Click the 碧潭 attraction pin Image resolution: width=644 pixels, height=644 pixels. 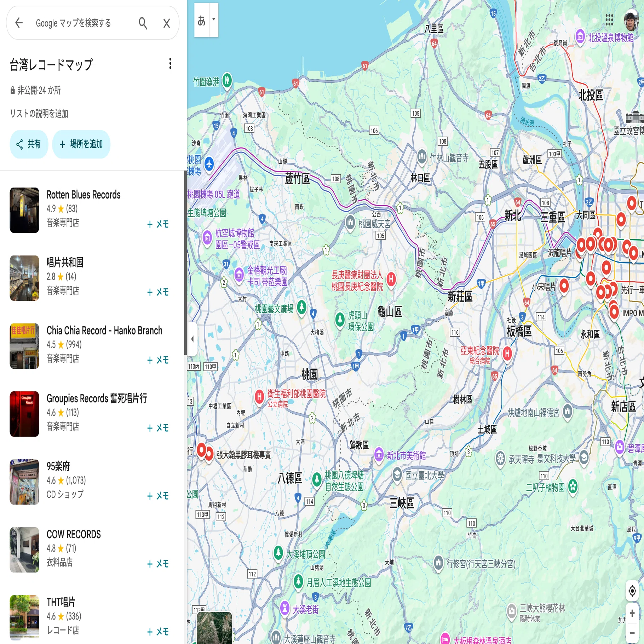point(619,447)
